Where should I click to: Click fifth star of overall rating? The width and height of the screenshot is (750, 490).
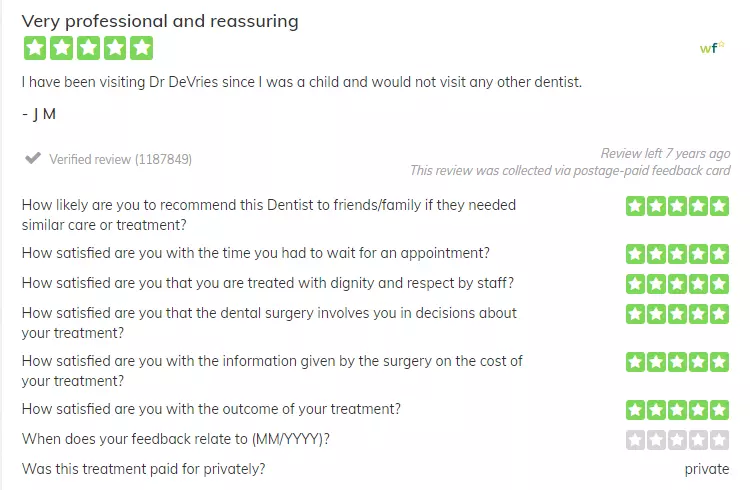(x=142, y=48)
